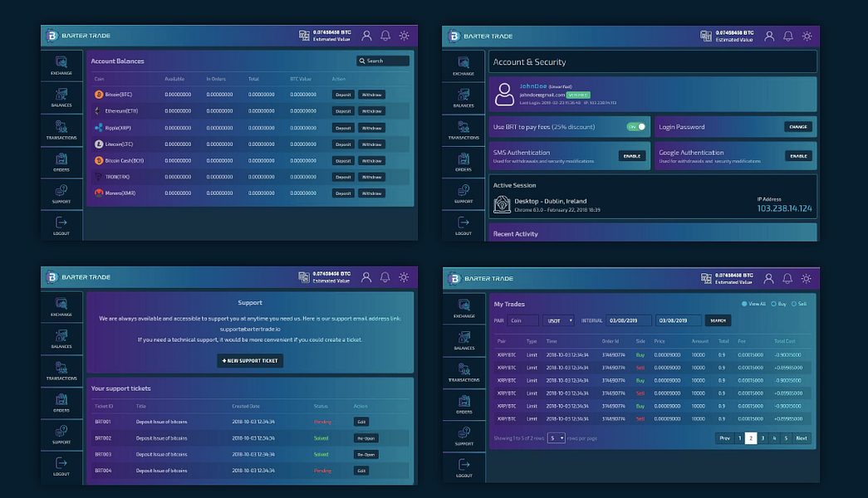The width and height of the screenshot is (868, 498).
Task: Click the IP address 103.238.14.124
Action: [x=784, y=208]
